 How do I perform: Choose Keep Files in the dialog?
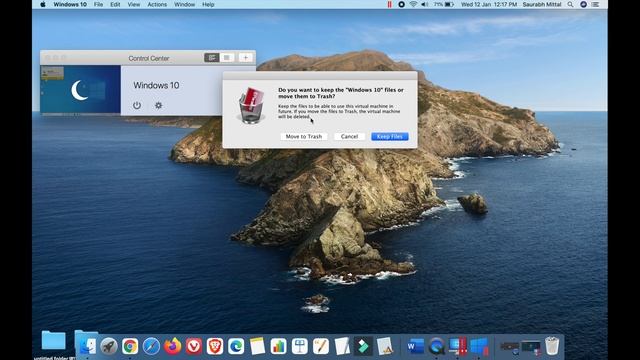(x=389, y=136)
